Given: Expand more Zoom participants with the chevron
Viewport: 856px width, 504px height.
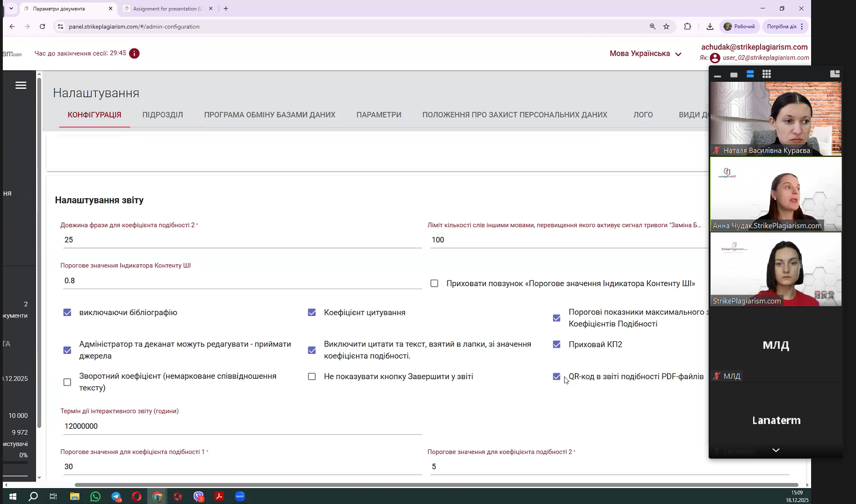Looking at the screenshot, I should coord(776,450).
